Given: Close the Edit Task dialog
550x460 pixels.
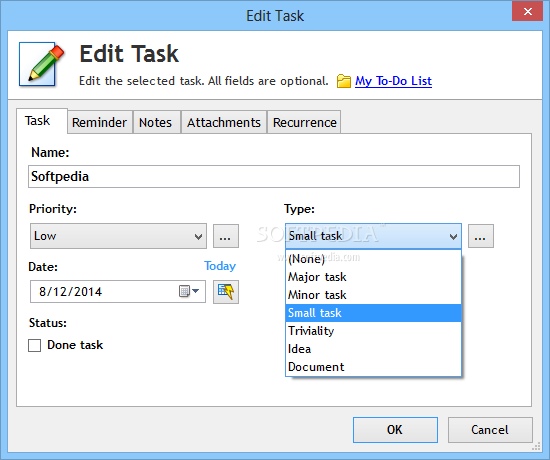Looking at the screenshot, I should tap(527, 11).
